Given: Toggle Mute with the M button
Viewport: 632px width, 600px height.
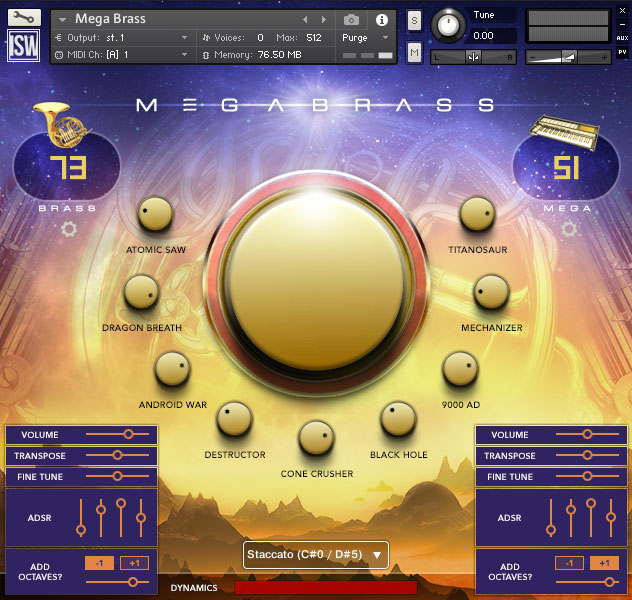Looking at the screenshot, I should (x=414, y=52).
